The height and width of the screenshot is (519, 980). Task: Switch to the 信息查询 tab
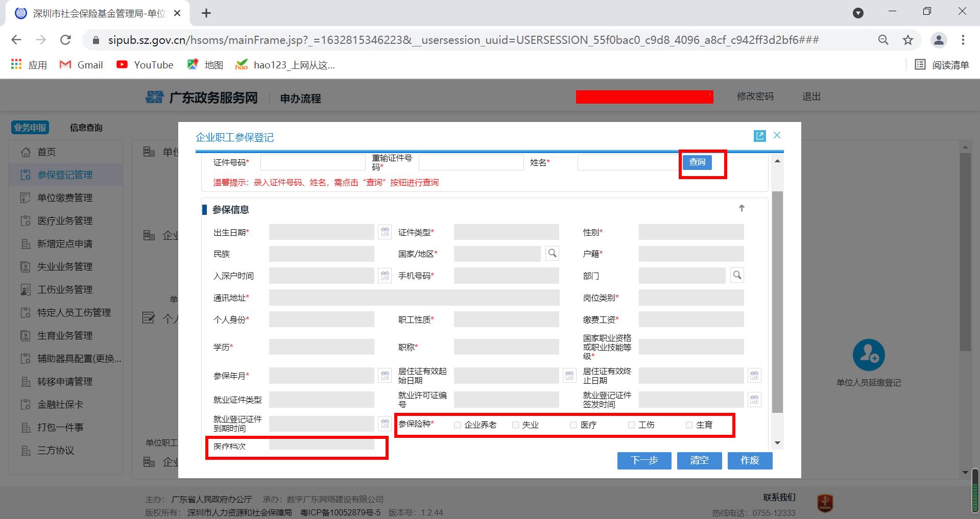85,127
